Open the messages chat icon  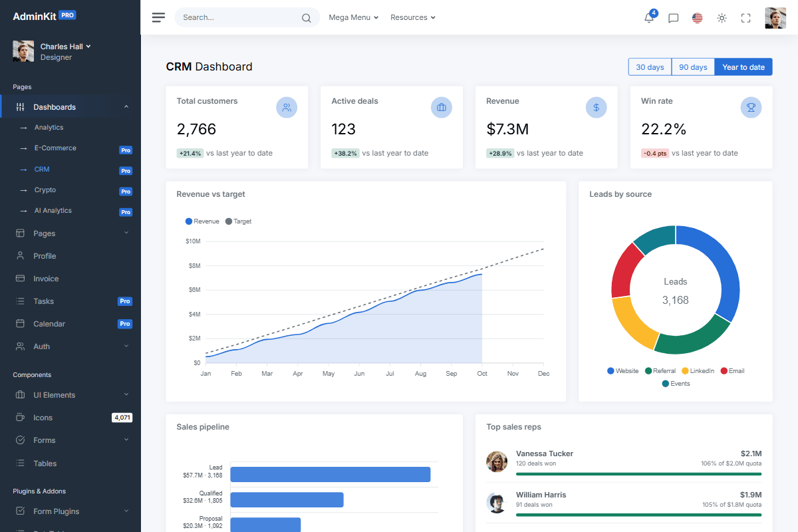(673, 18)
